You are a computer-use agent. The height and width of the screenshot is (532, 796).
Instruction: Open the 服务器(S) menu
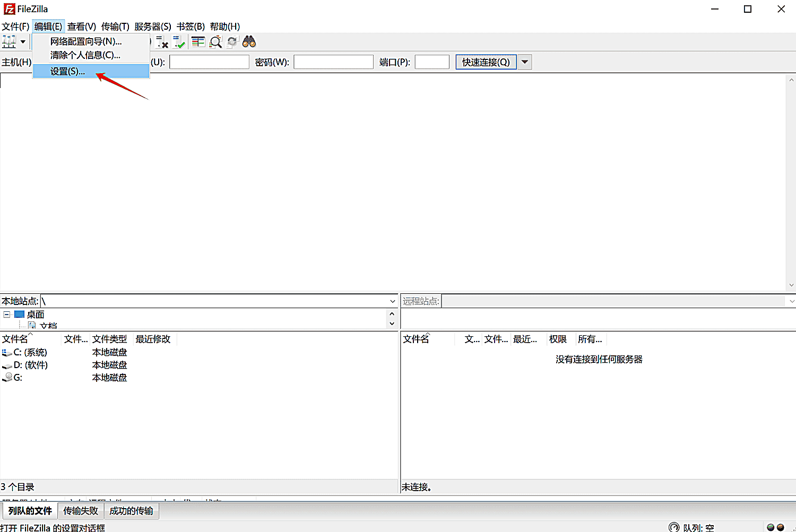click(x=153, y=27)
